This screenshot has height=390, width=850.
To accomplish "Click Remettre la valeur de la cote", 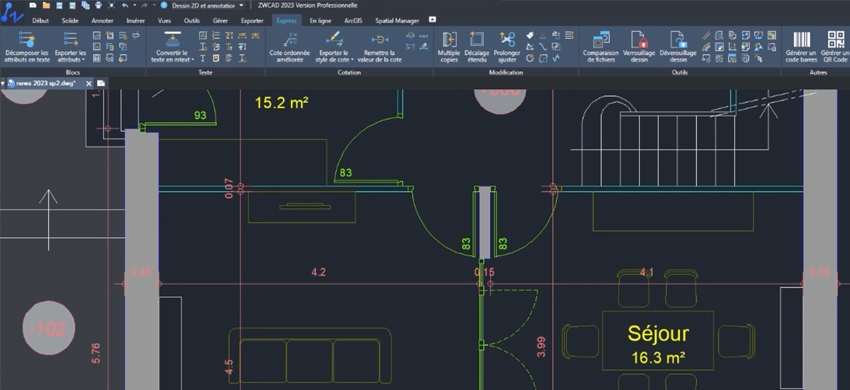I will tap(379, 47).
